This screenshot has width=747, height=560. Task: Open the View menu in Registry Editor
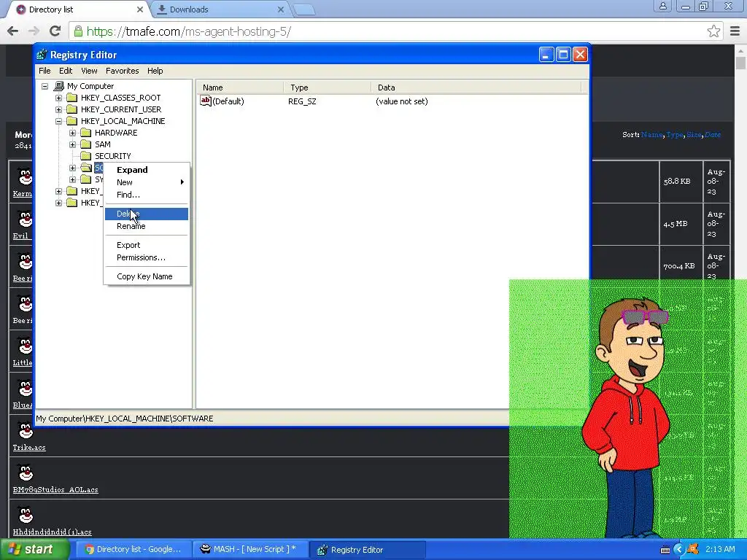click(89, 71)
